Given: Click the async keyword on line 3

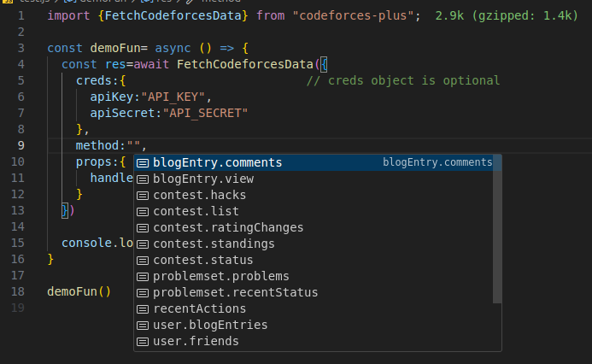Looking at the screenshot, I should [173, 49].
